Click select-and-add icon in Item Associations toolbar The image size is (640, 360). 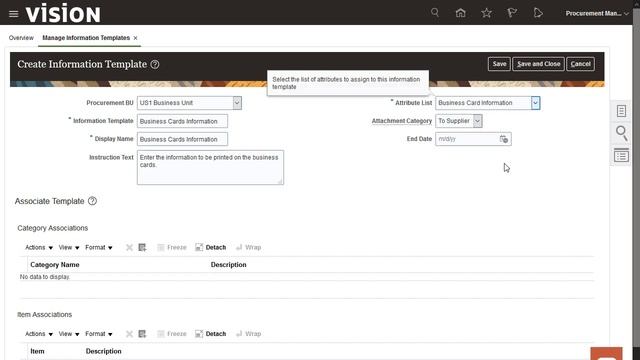(142, 334)
